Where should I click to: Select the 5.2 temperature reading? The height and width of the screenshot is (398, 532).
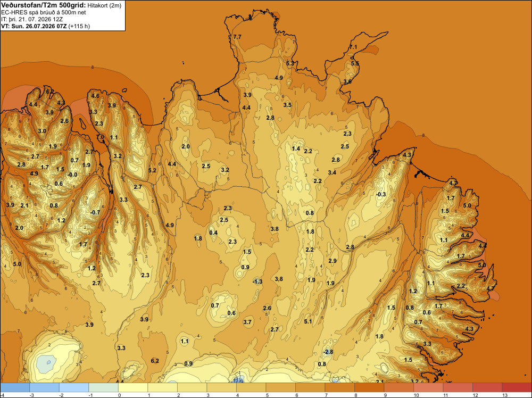[x=152, y=170]
